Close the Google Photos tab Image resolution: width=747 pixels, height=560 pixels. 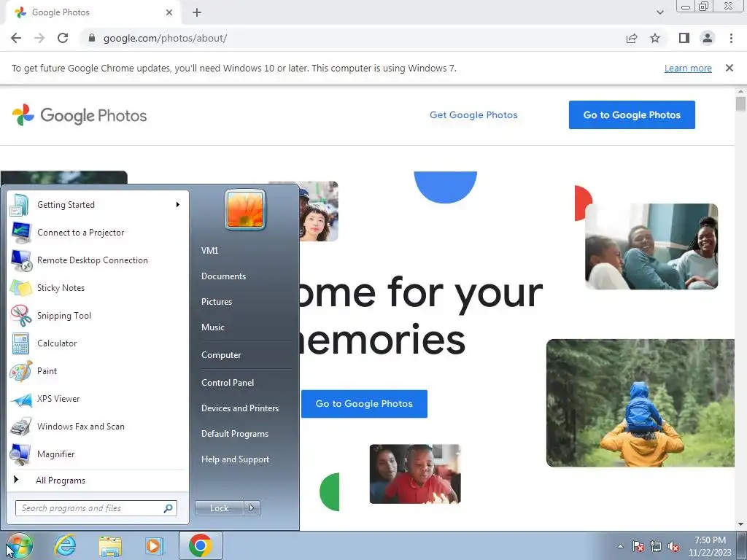(x=169, y=12)
